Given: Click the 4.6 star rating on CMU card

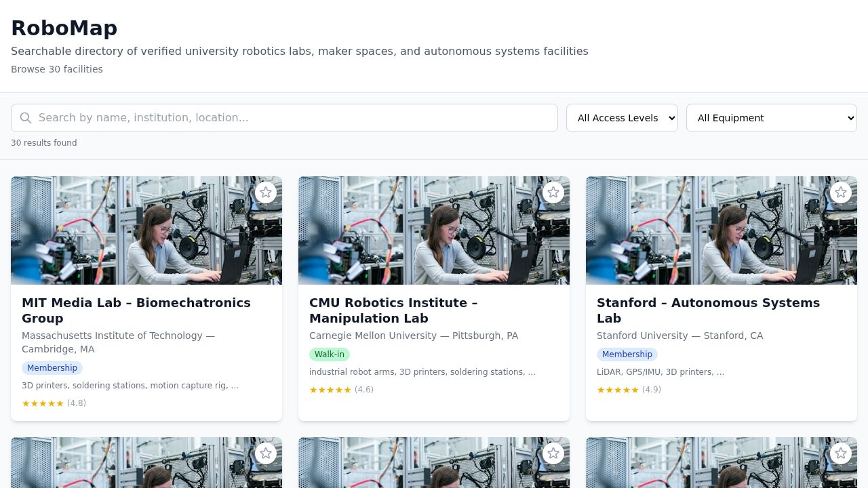Looking at the screenshot, I should click(342, 390).
